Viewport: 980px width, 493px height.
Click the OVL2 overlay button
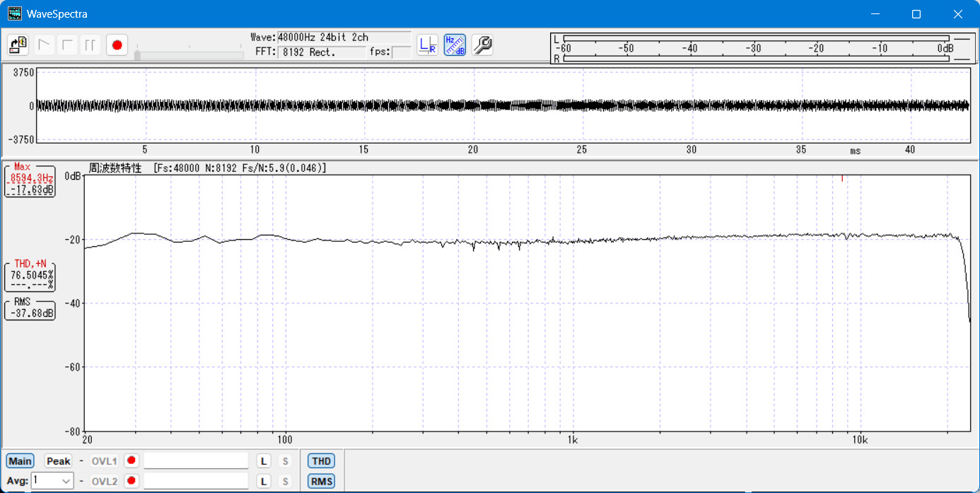104,482
